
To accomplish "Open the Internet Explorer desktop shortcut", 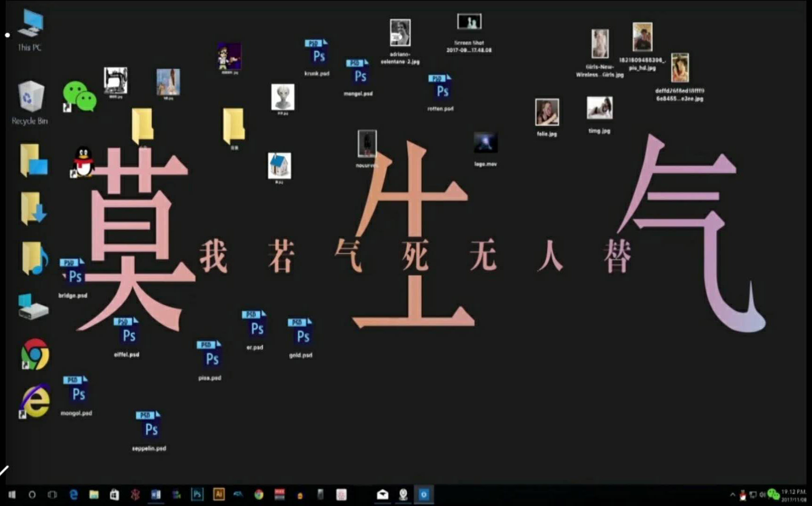I will click(35, 402).
